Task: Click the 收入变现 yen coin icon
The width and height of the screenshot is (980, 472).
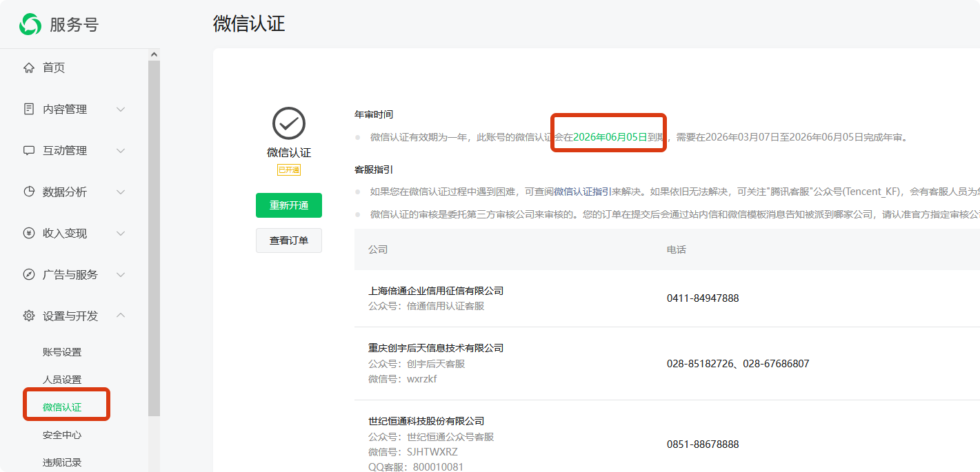Action: click(x=29, y=233)
